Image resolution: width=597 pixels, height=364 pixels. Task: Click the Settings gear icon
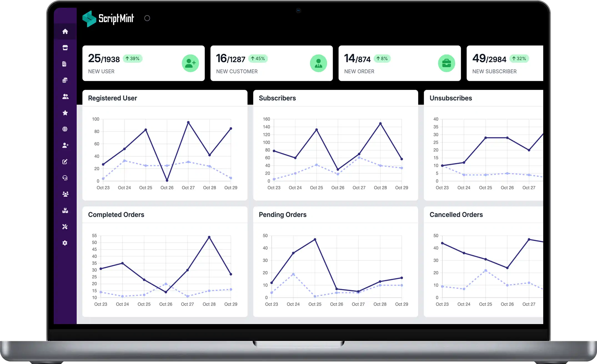point(65,243)
